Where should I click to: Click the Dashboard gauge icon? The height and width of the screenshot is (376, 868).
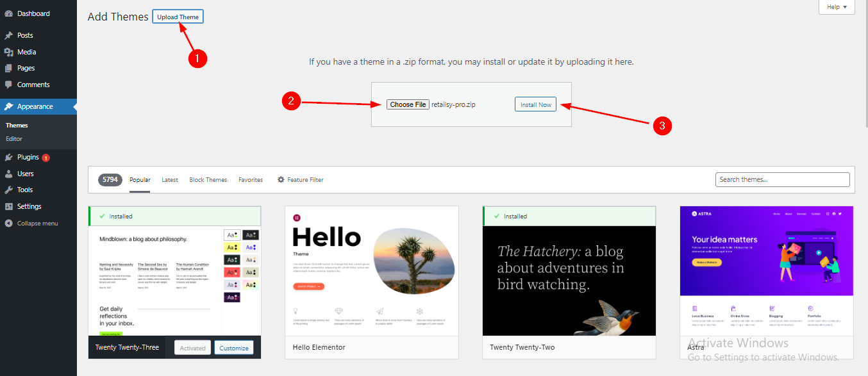click(x=8, y=13)
